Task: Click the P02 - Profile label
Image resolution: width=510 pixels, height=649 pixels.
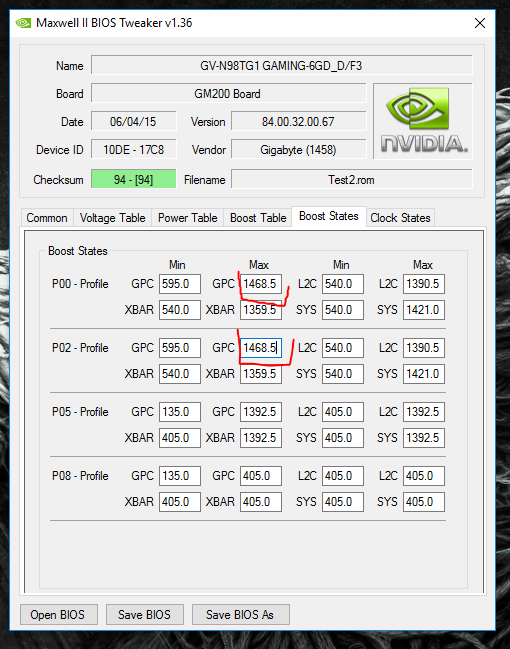Action: (80, 348)
